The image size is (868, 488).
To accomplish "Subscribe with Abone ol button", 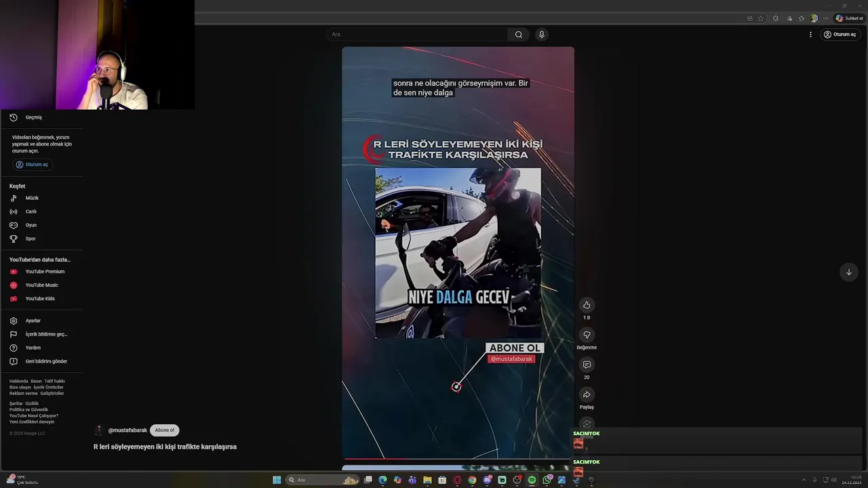I will click(164, 430).
